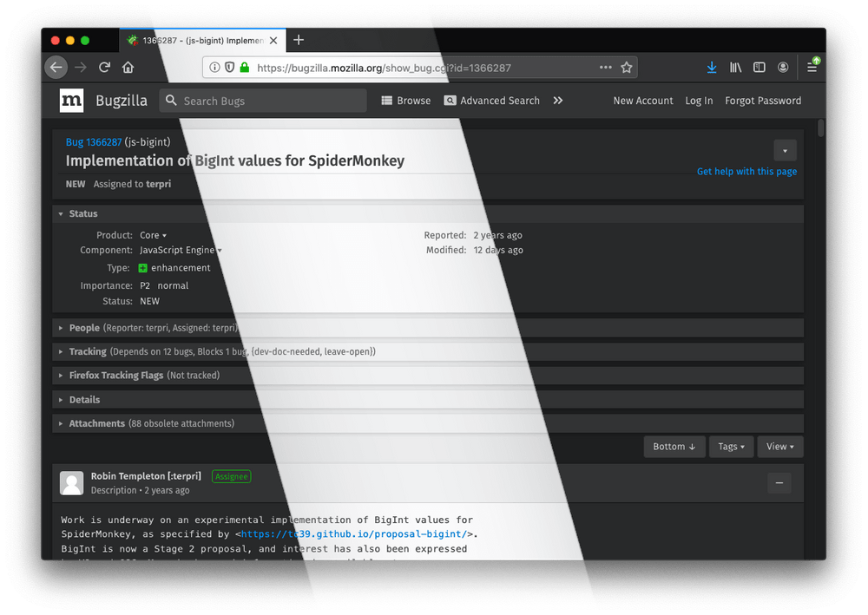Open Advanced Search in the header
868x615 pixels.
[x=492, y=101]
